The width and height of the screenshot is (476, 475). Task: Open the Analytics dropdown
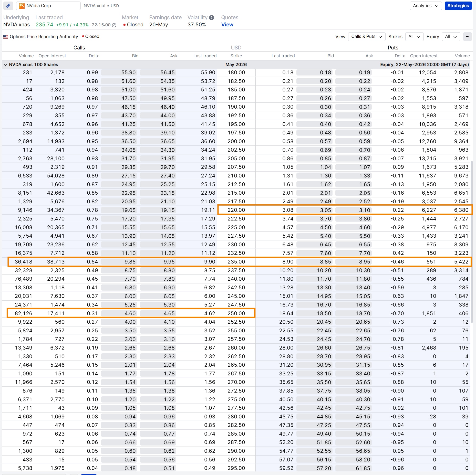coord(426,6)
